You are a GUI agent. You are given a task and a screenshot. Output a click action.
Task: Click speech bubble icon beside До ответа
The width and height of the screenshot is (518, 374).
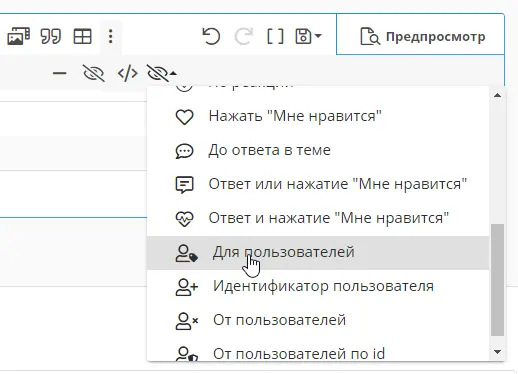pos(184,151)
